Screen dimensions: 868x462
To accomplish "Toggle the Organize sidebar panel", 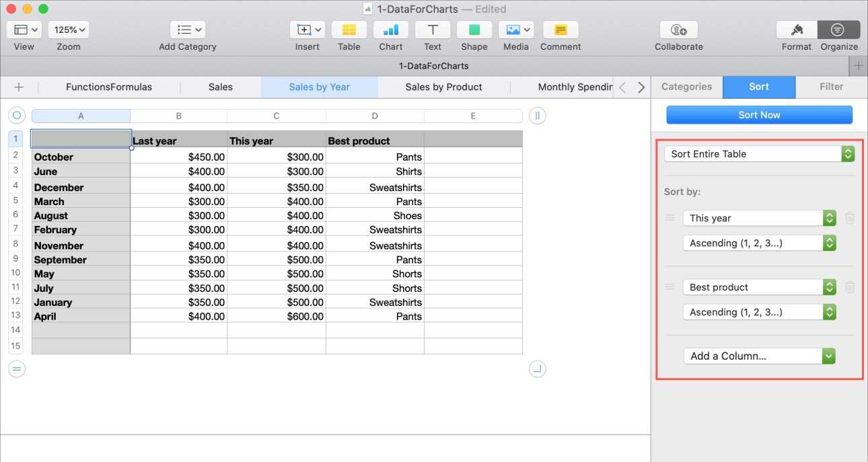I will (x=838, y=30).
